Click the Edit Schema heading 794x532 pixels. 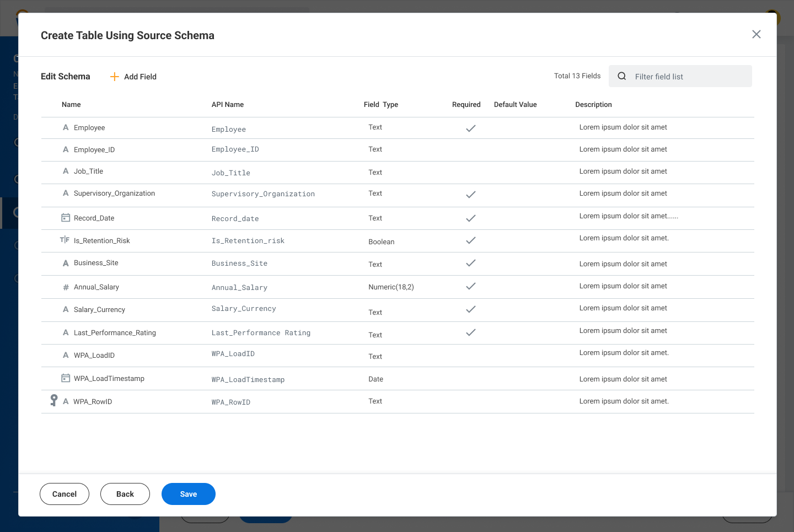[x=66, y=76]
